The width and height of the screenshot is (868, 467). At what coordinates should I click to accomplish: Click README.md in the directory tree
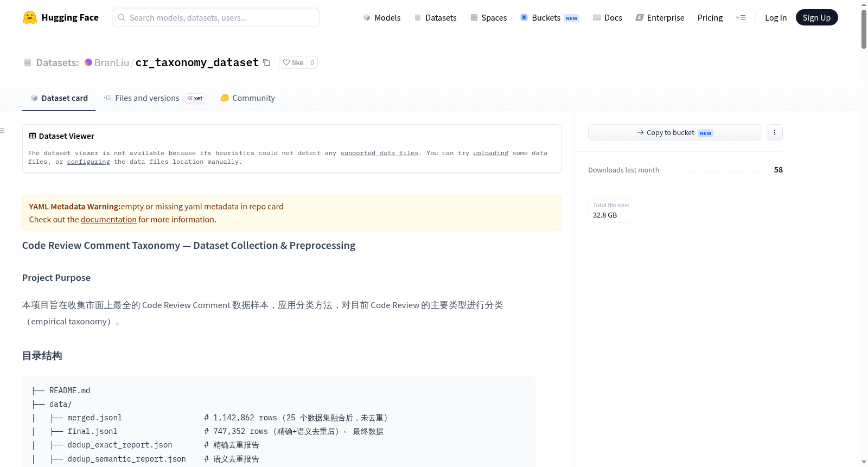pyautogui.click(x=69, y=391)
